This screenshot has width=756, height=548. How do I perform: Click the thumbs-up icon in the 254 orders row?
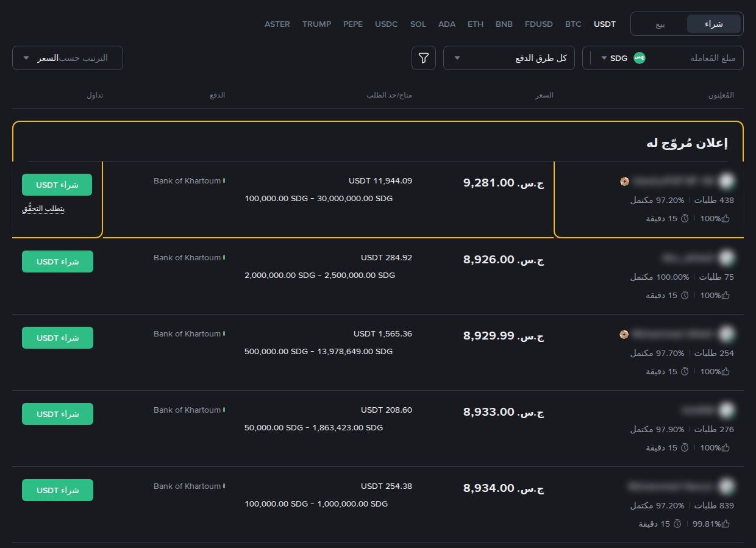click(726, 371)
